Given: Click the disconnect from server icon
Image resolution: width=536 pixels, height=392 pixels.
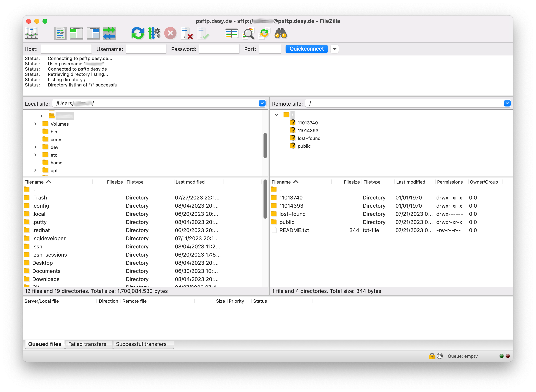Looking at the screenshot, I should tap(187, 33).
